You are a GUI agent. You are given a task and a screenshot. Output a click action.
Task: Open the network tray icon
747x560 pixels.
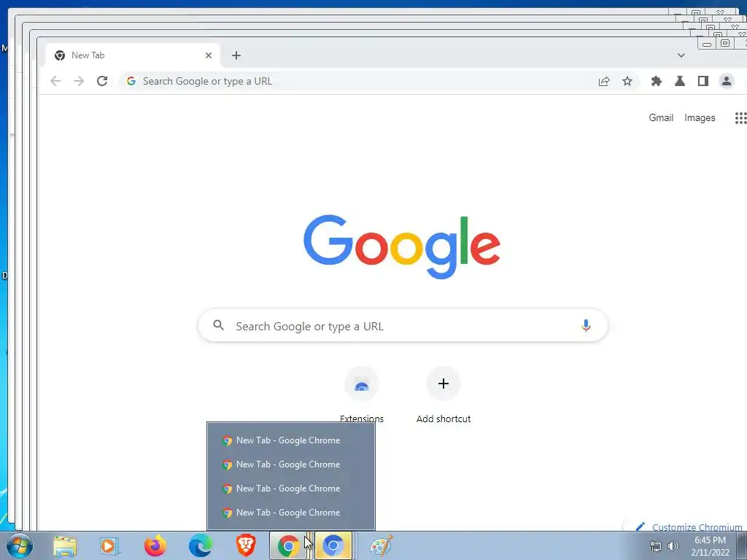point(656,546)
